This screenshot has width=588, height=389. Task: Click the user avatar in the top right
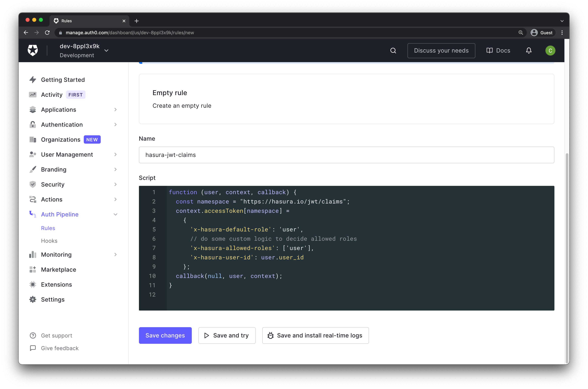pos(550,50)
